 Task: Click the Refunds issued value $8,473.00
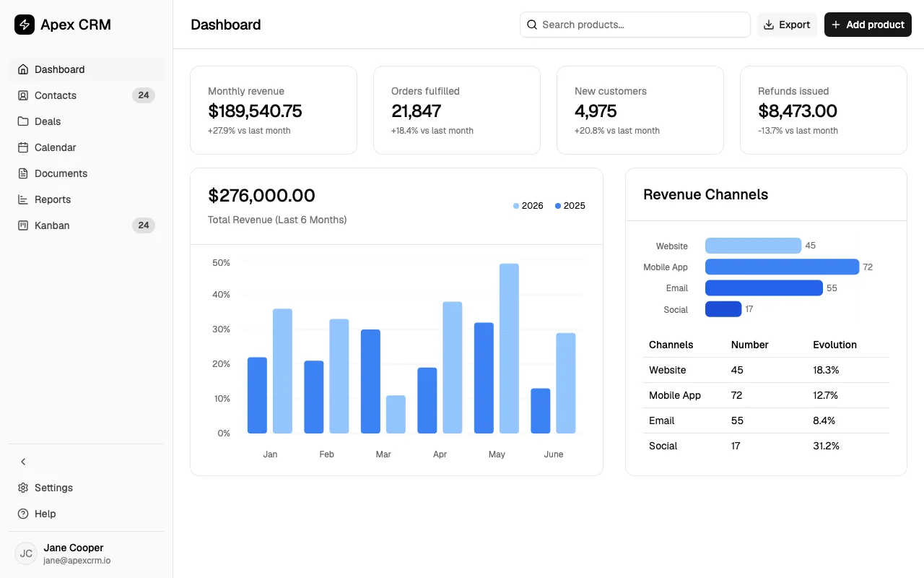(798, 111)
